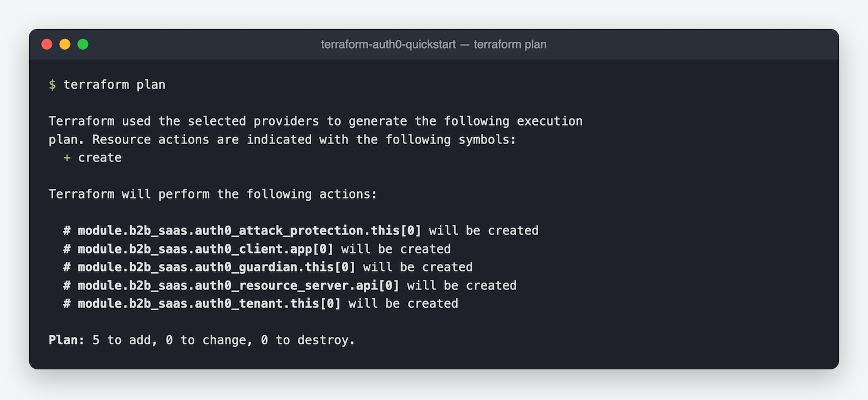Image resolution: width=868 pixels, height=400 pixels.
Task: Click the yellow minimize window button
Action: coord(65,44)
